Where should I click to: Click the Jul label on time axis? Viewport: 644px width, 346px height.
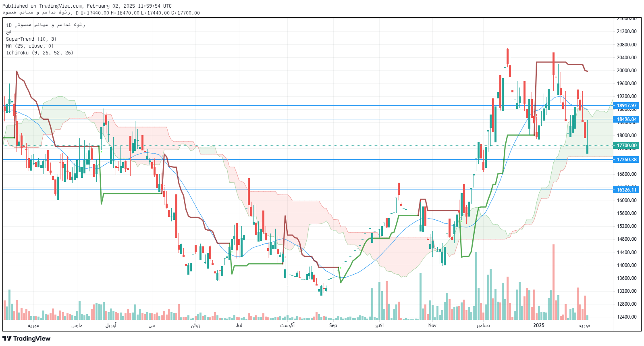[x=239, y=325]
